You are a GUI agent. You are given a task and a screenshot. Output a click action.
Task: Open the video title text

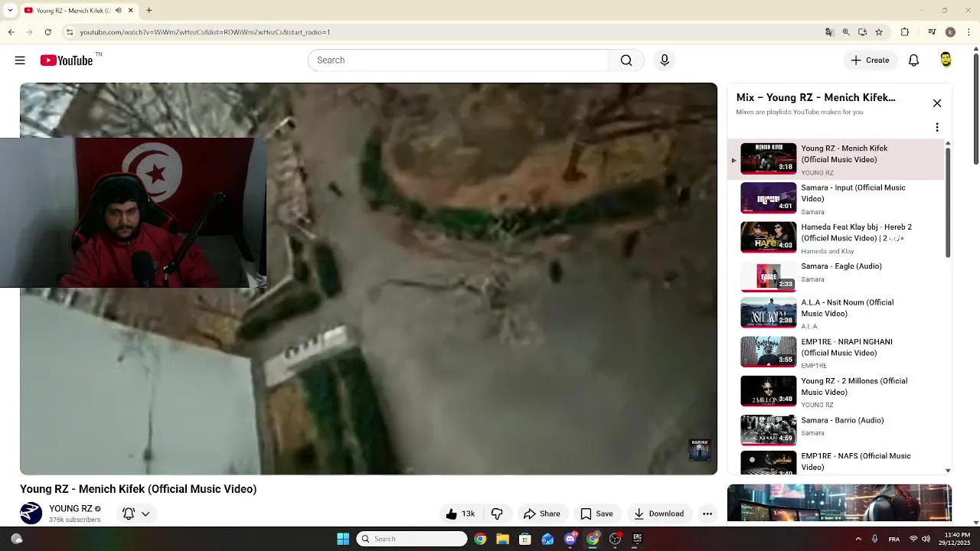(138, 489)
